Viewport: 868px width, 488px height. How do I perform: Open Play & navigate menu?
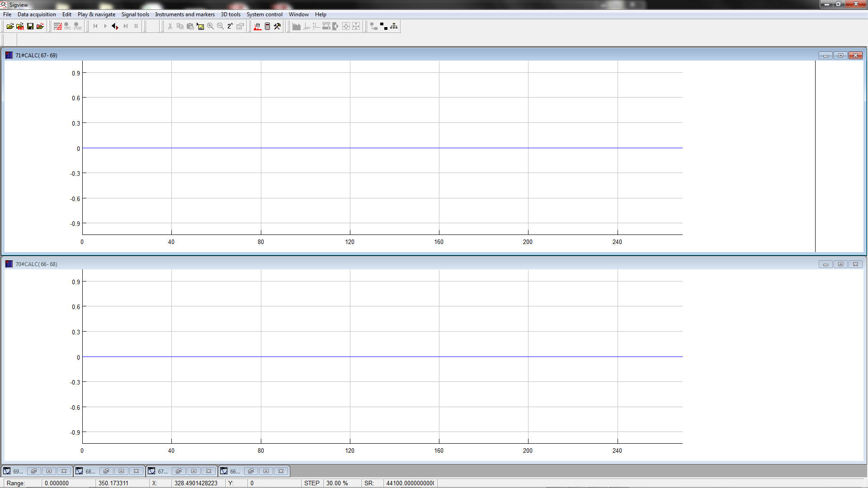(96, 14)
